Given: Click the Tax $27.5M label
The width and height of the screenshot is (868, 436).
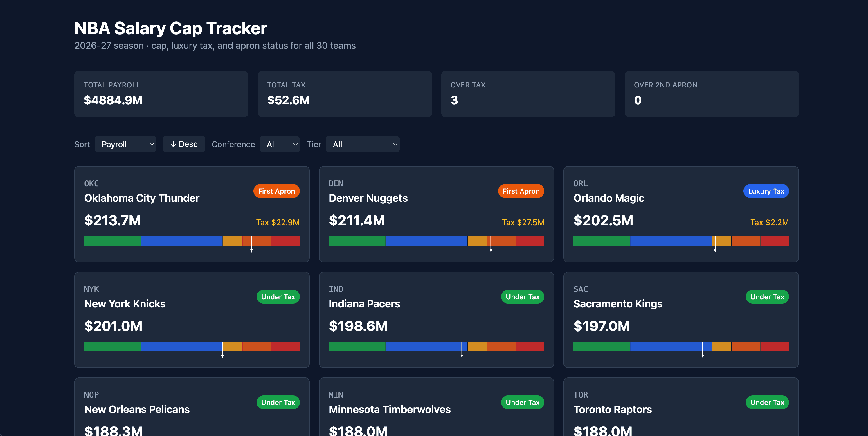Looking at the screenshot, I should point(523,222).
